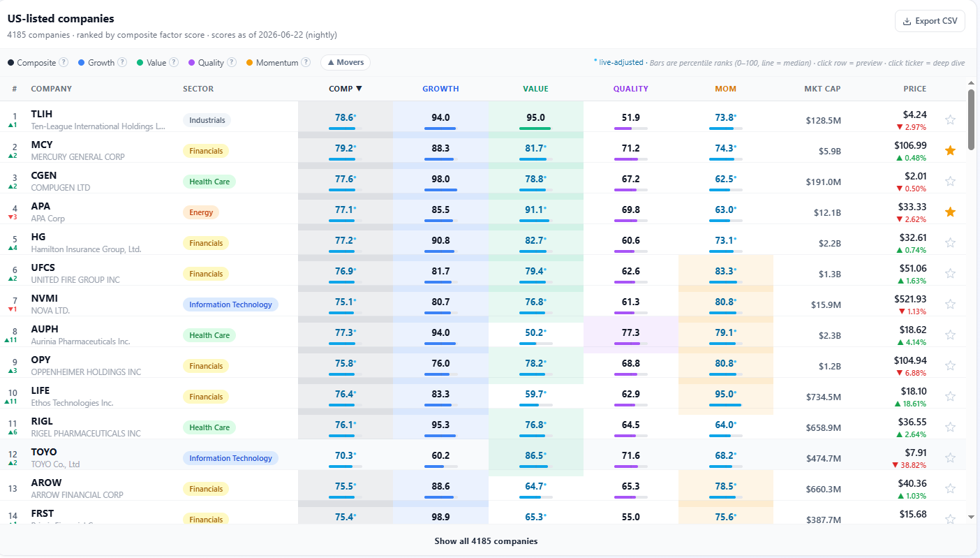Click UFCS momentum score 83.3
Screen dimensions: 980x558
[x=725, y=271]
